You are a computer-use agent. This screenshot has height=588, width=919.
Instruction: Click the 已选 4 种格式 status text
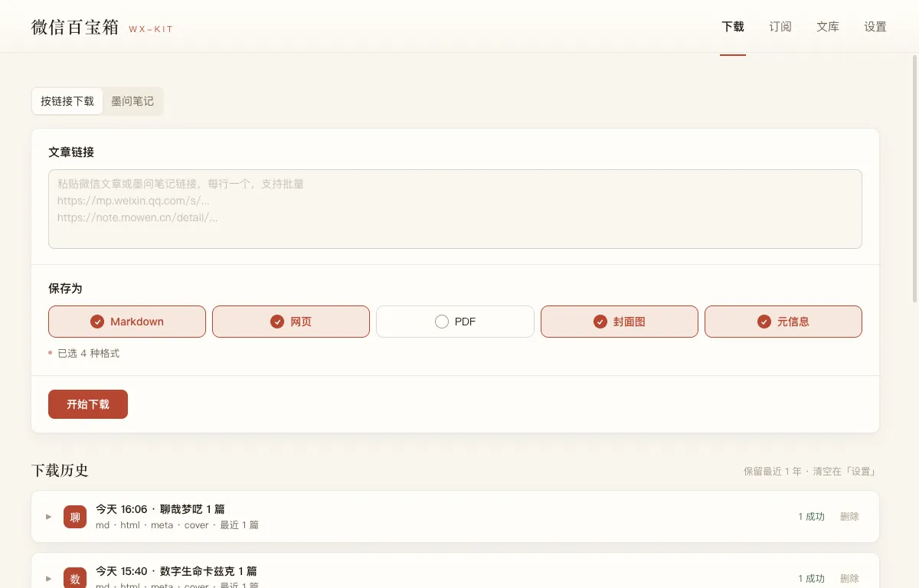click(88, 354)
